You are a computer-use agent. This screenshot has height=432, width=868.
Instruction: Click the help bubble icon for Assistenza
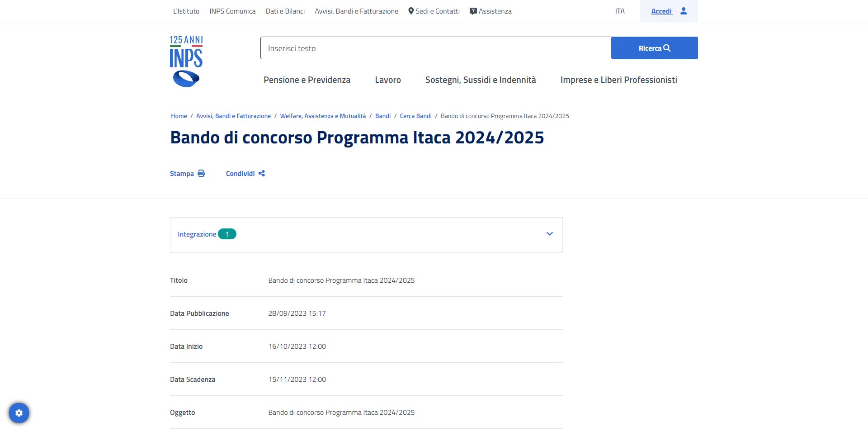(473, 11)
